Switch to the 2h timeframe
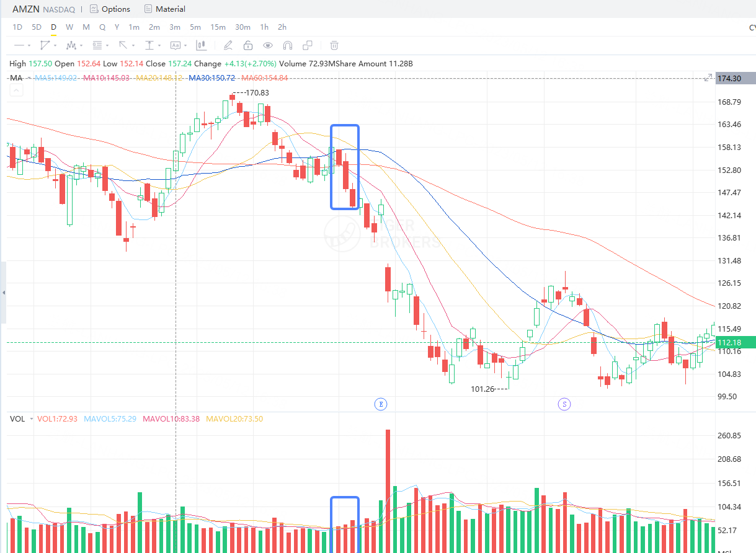756x553 pixels. (x=282, y=27)
